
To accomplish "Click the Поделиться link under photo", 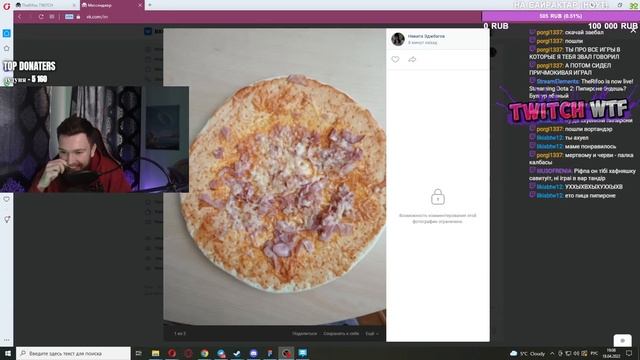I will (x=304, y=334).
